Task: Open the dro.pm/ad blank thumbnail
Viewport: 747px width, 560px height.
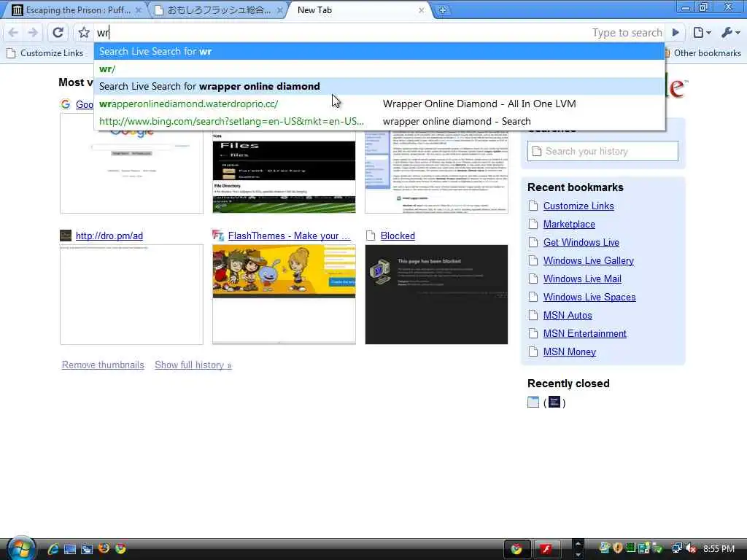Action: pos(131,295)
